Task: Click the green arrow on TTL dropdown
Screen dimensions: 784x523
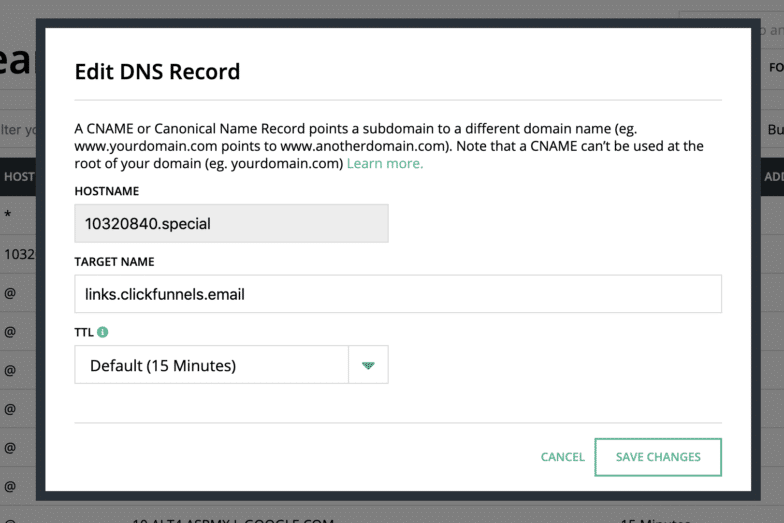Action: [x=367, y=365]
